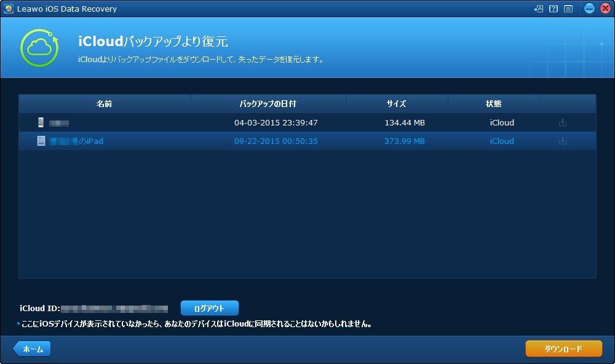Click the blurred device name in first row

tap(59, 123)
